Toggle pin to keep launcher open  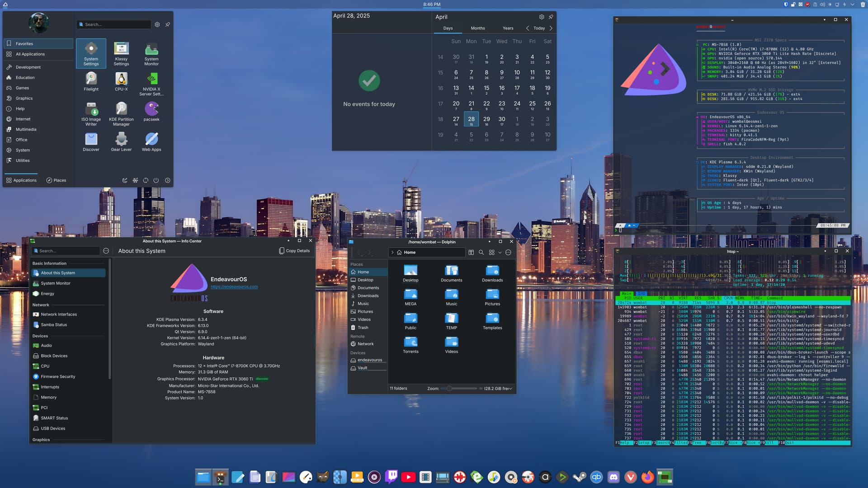click(168, 24)
